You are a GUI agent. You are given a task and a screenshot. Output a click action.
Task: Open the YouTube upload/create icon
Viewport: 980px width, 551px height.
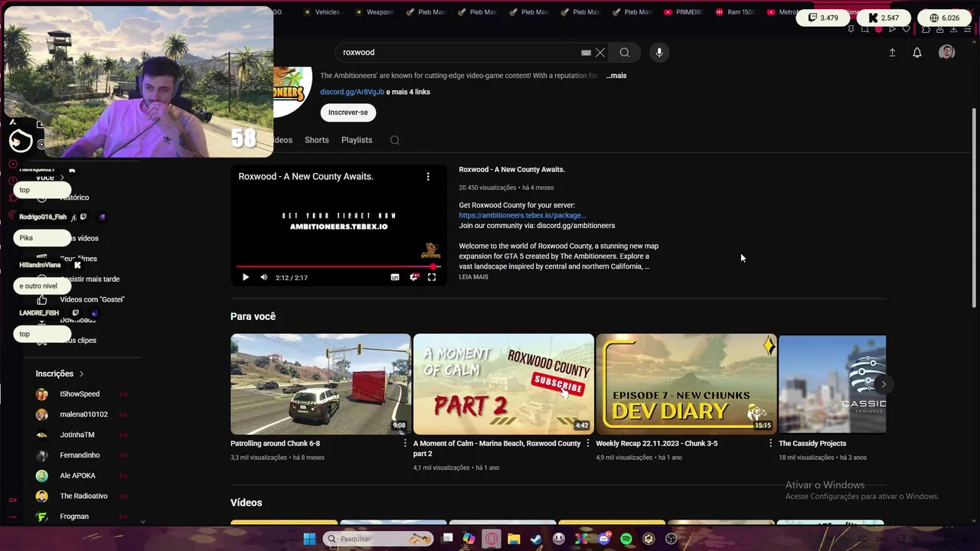pos(892,53)
